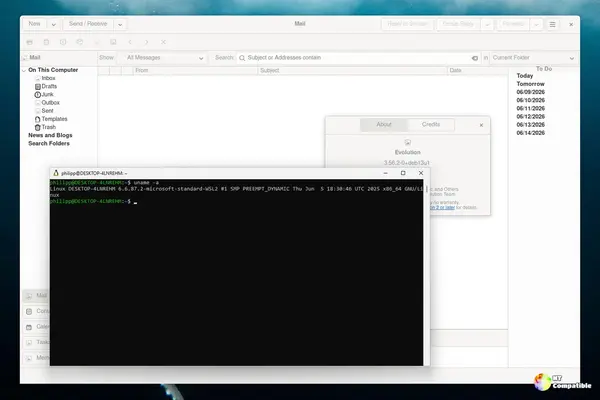Select 06/11/2026 in the To Do pane

click(x=530, y=109)
